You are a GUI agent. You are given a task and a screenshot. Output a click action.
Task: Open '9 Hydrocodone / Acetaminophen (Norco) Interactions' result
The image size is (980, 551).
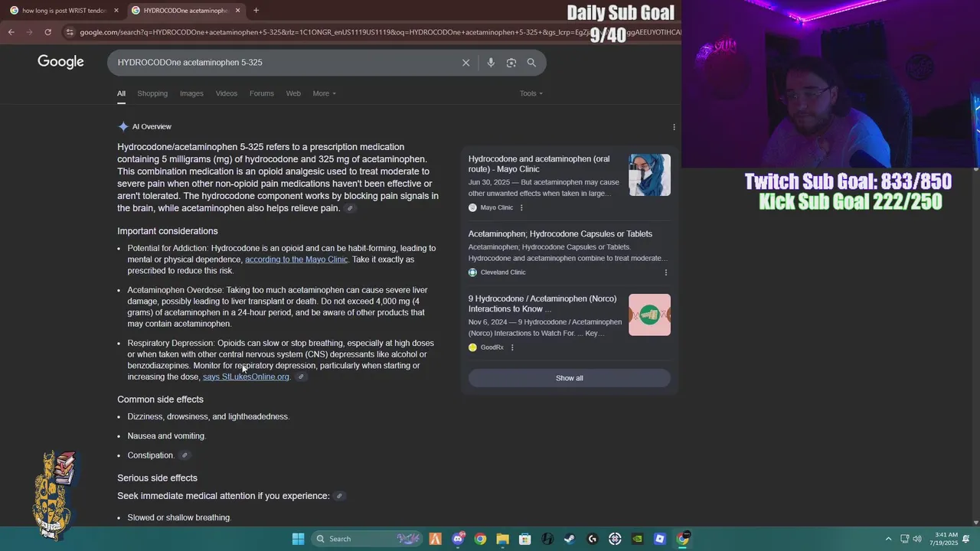pos(542,304)
